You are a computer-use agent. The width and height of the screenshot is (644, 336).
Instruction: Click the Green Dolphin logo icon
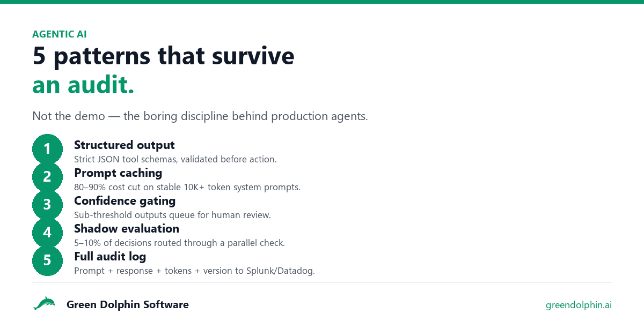pos(45,304)
